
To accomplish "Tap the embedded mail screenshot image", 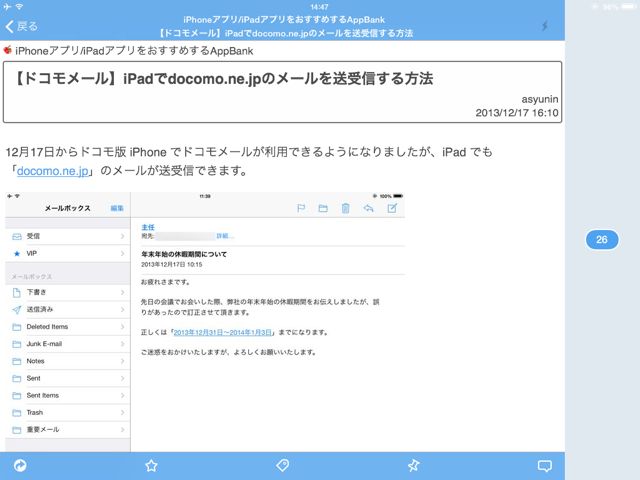I will pyautogui.click(x=205, y=322).
